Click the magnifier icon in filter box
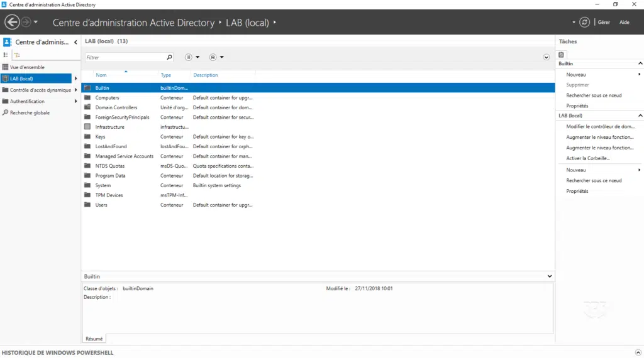The width and height of the screenshot is (644, 358). 169,57
